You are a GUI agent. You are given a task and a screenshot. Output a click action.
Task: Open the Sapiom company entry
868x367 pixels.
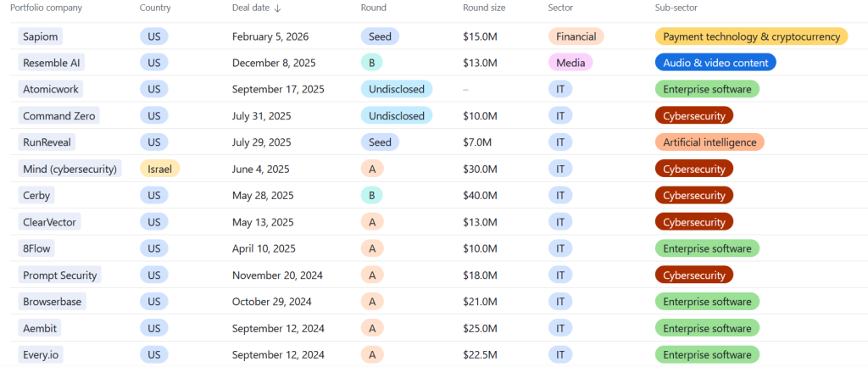click(42, 36)
